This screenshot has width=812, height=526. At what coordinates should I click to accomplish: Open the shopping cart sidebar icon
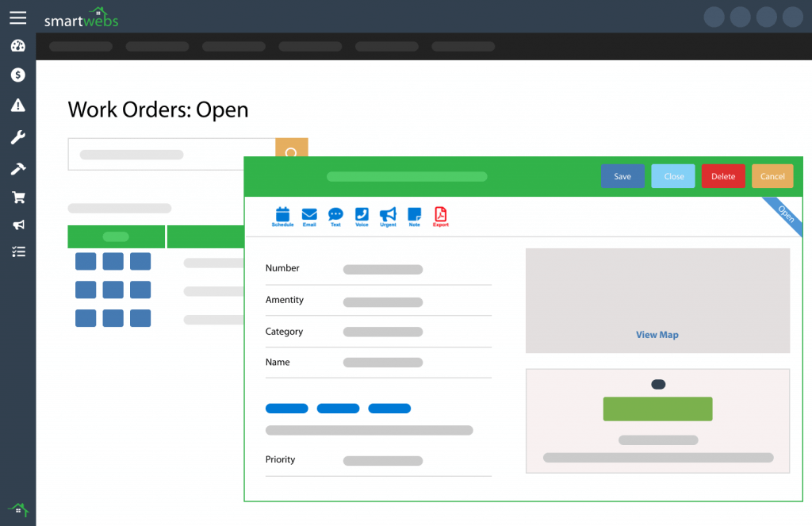click(x=17, y=197)
